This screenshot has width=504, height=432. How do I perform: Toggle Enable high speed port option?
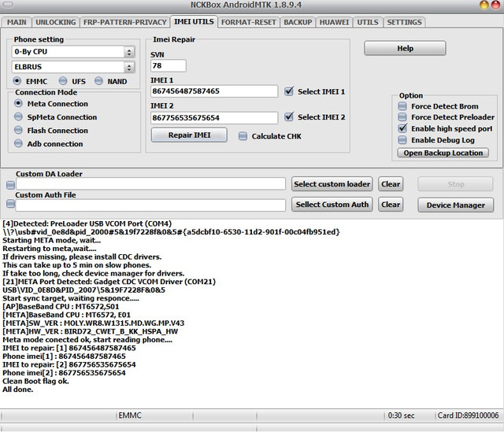[402, 128]
